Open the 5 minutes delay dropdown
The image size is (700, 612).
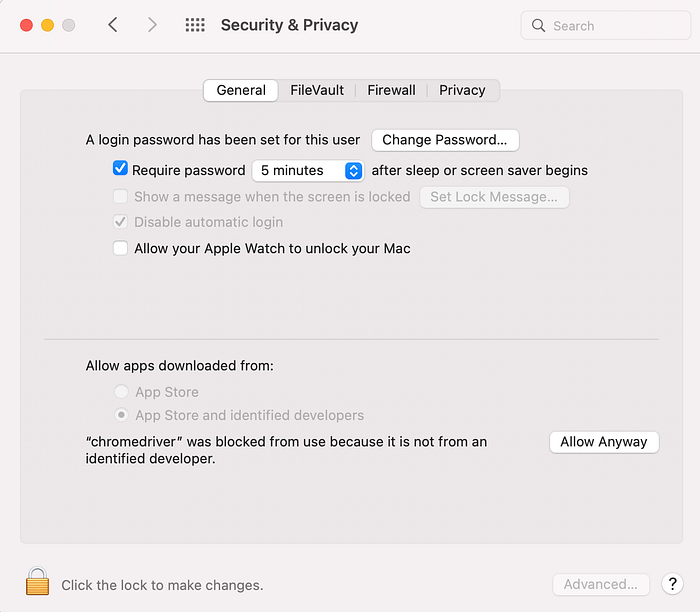coord(307,170)
